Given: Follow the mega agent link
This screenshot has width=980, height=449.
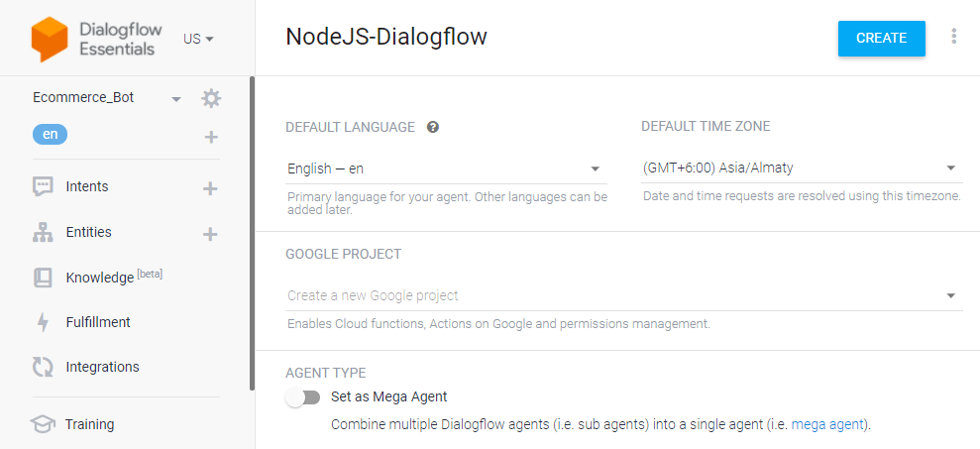Looking at the screenshot, I should click(x=829, y=425).
